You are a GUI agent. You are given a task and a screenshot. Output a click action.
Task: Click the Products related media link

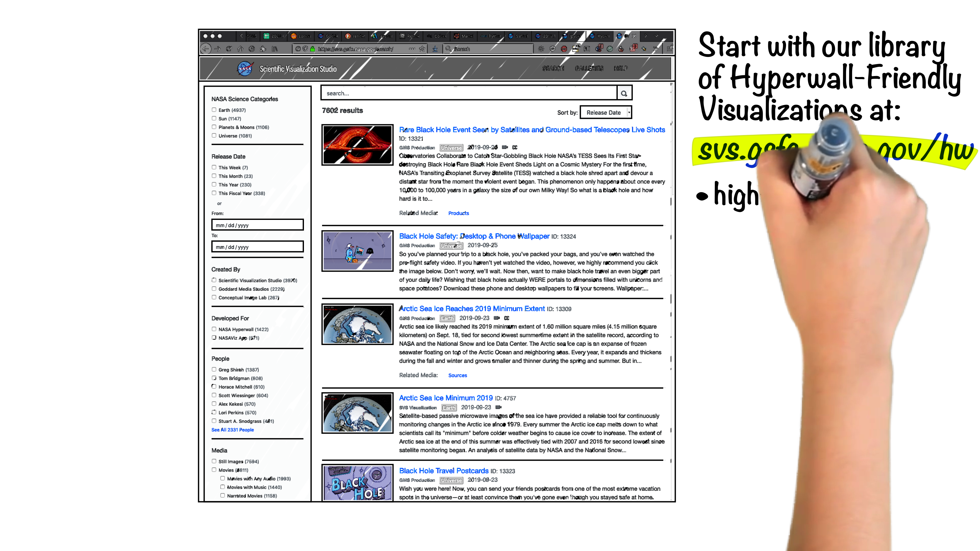point(458,213)
